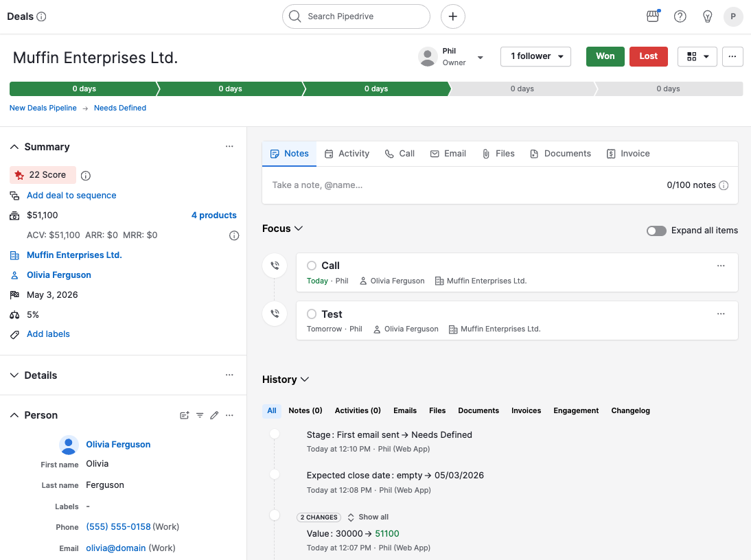Image resolution: width=751 pixels, height=560 pixels.
Task: Open the 4 products link
Action: 213,215
